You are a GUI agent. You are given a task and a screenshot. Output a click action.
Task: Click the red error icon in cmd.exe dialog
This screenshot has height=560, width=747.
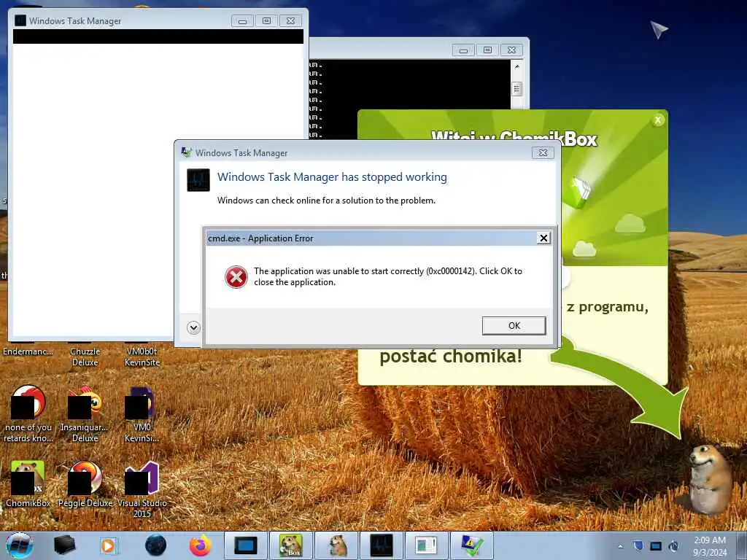(x=236, y=277)
